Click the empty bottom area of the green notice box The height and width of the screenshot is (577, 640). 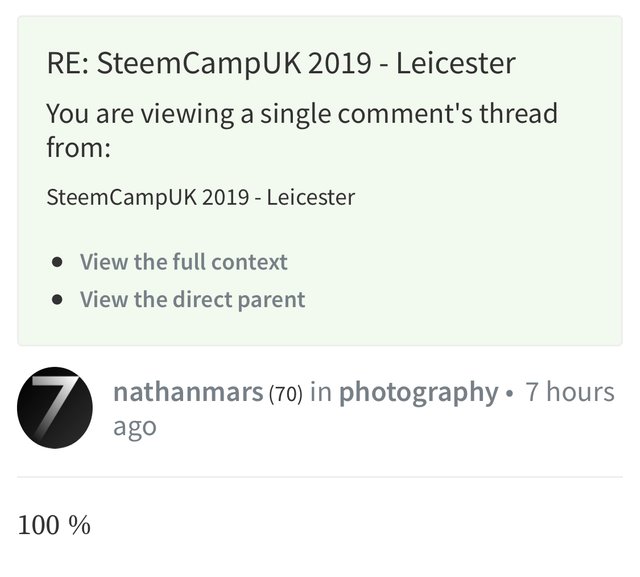point(320,330)
